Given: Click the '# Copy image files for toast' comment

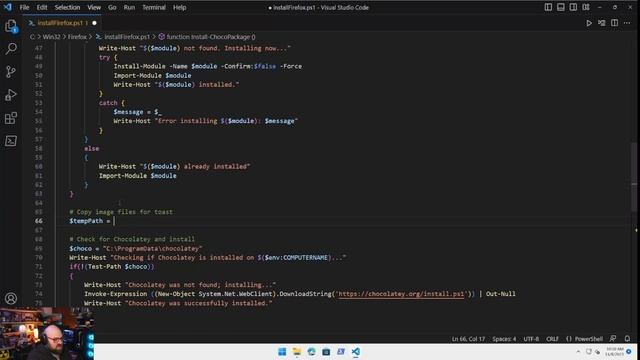Looking at the screenshot, I should point(121,212).
